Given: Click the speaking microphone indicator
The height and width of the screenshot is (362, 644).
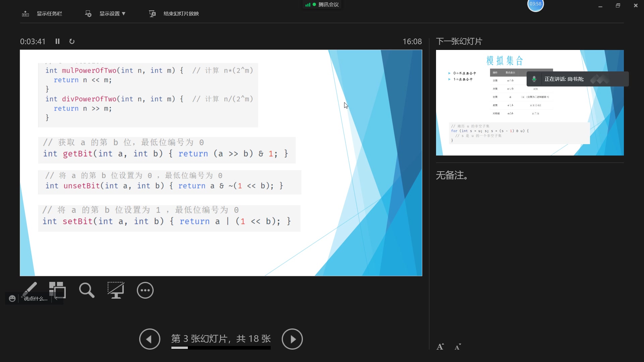Looking at the screenshot, I should coord(534,79).
